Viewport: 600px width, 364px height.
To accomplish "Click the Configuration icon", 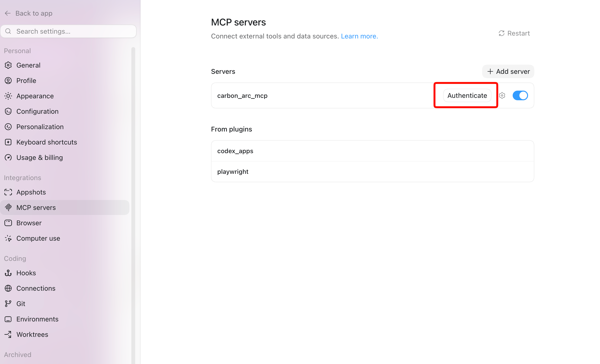I will [x=8, y=111].
